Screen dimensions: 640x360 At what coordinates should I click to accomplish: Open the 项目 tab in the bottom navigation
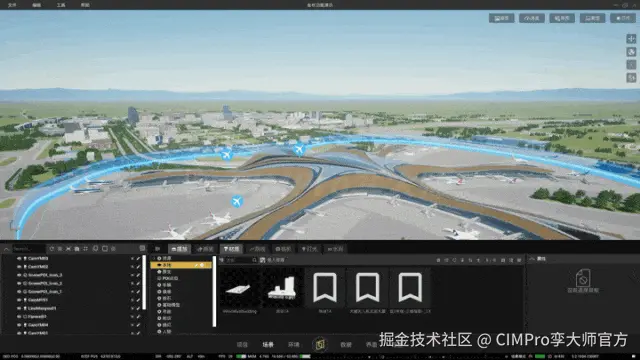click(x=242, y=345)
